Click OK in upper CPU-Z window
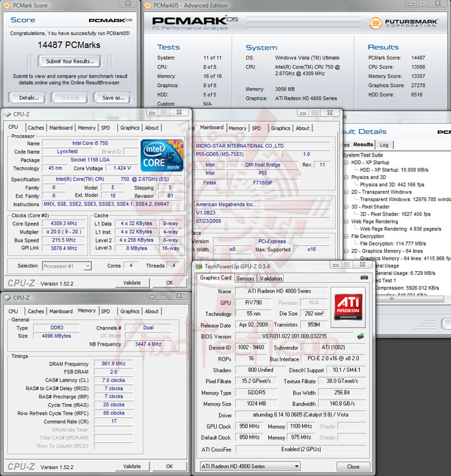The height and width of the screenshot is (476, 451). coord(169,283)
